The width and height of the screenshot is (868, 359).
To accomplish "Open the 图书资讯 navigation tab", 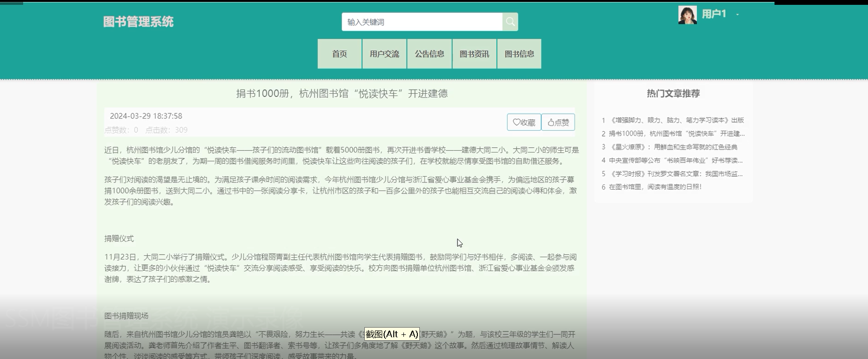I will 474,54.
